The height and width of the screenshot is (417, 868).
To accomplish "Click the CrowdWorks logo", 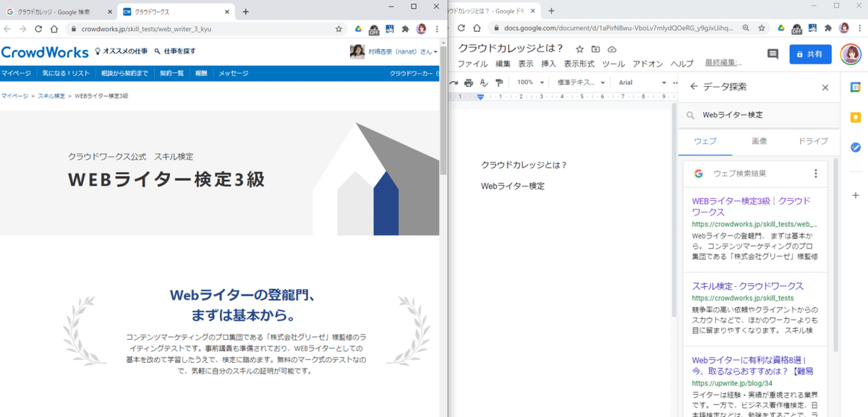I will [x=43, y=53].
